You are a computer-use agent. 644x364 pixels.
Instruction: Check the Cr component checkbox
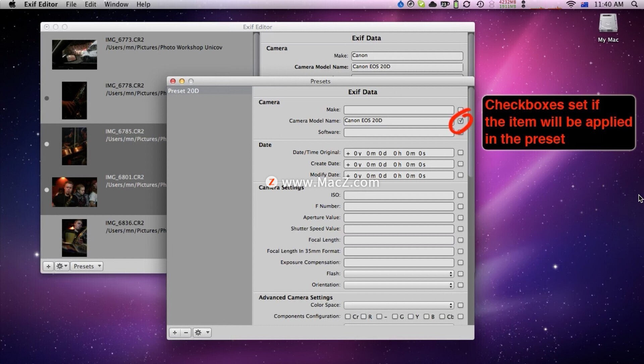(x=348, y=316)
